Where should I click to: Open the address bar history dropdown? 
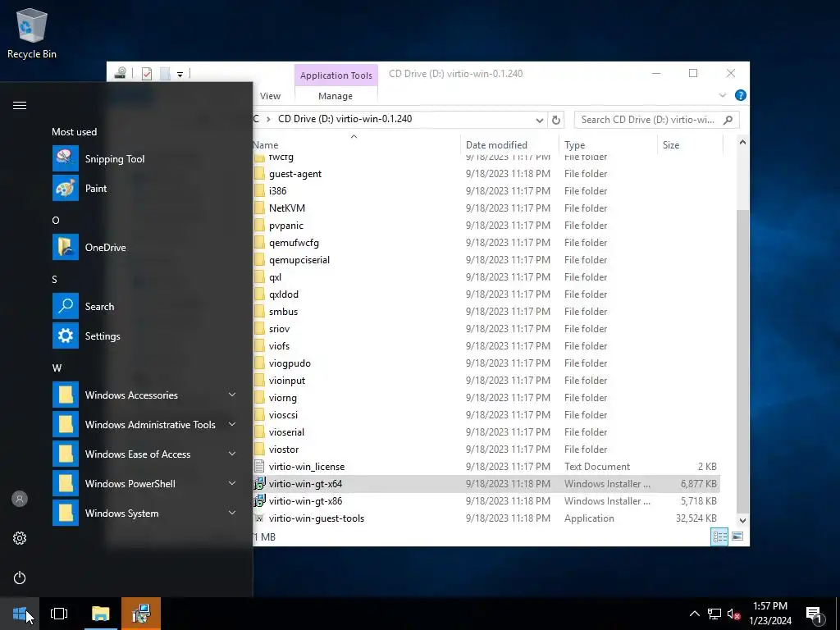coord(540,120)
